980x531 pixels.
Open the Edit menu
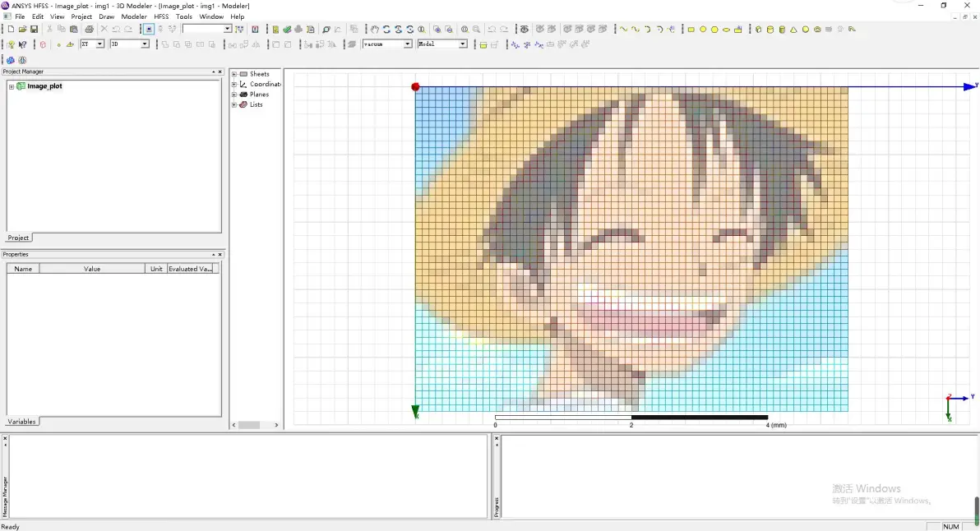coord(38,17)
